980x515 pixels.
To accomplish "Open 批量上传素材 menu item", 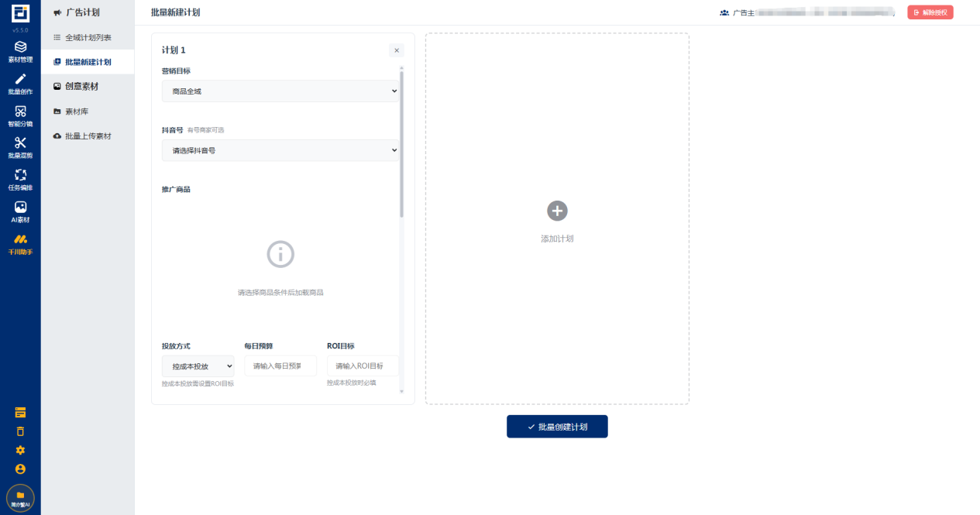I will 88,136.
